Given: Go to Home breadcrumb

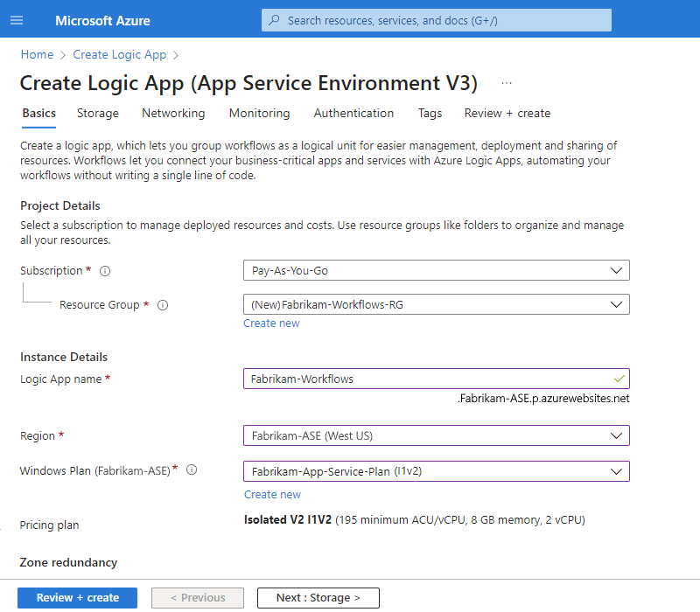Looking at the screenshot, I should (37, 54).
